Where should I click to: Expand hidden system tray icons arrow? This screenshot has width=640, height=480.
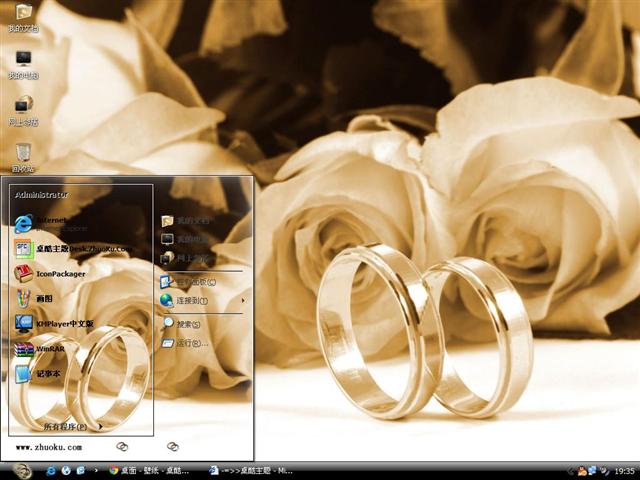[571, 471]
